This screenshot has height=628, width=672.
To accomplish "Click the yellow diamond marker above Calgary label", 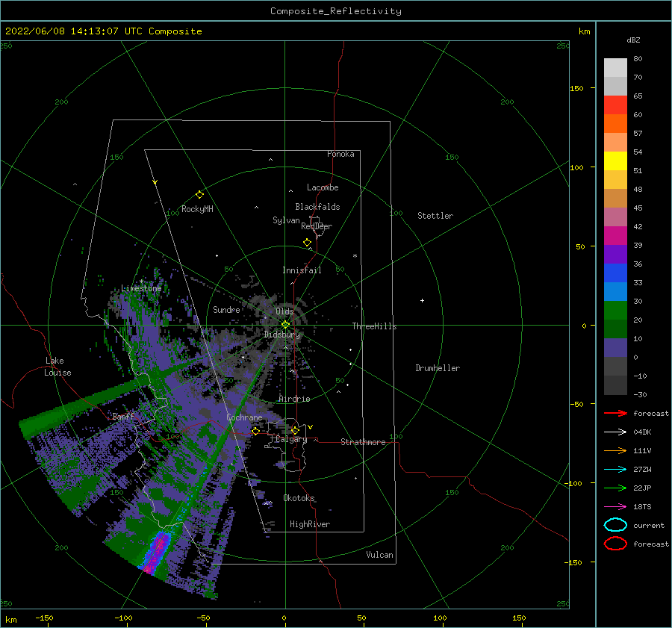I will (295, 430).
